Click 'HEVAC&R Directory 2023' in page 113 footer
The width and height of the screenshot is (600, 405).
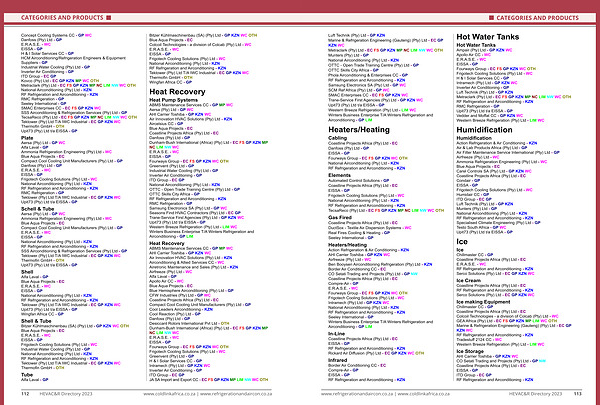[x=535, y=394]
